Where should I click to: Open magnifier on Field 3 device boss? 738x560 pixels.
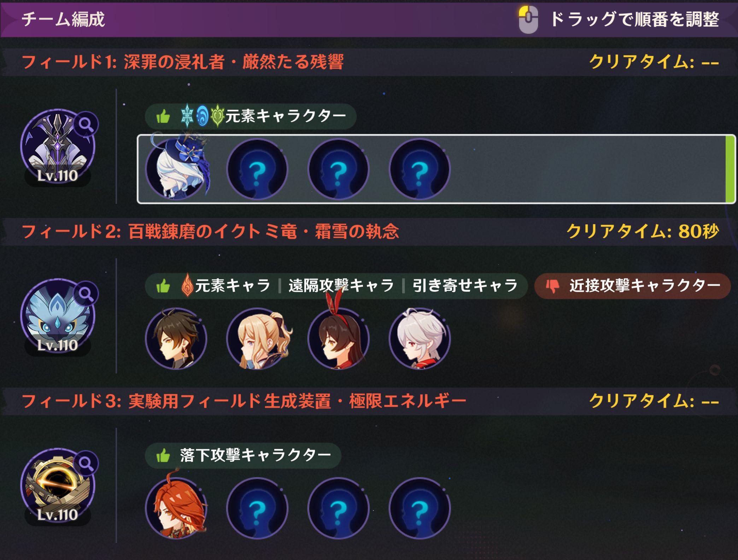coord(86,463)
